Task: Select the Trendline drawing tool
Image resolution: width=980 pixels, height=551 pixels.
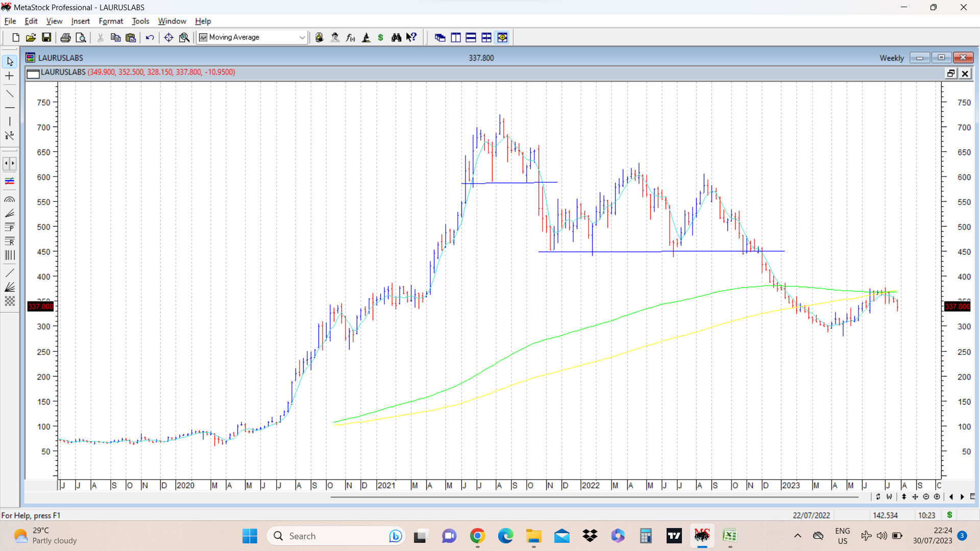Action: tap(10, 94)
